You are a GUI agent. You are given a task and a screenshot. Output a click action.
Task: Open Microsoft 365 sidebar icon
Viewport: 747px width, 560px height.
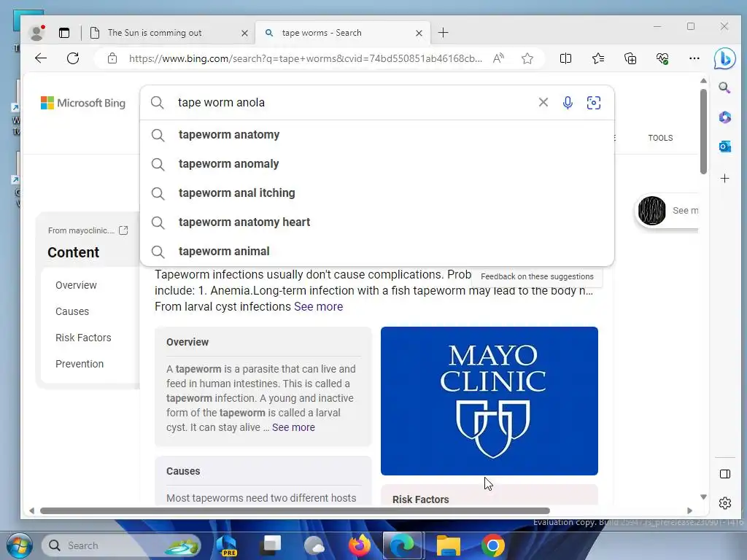coord(724,117)
